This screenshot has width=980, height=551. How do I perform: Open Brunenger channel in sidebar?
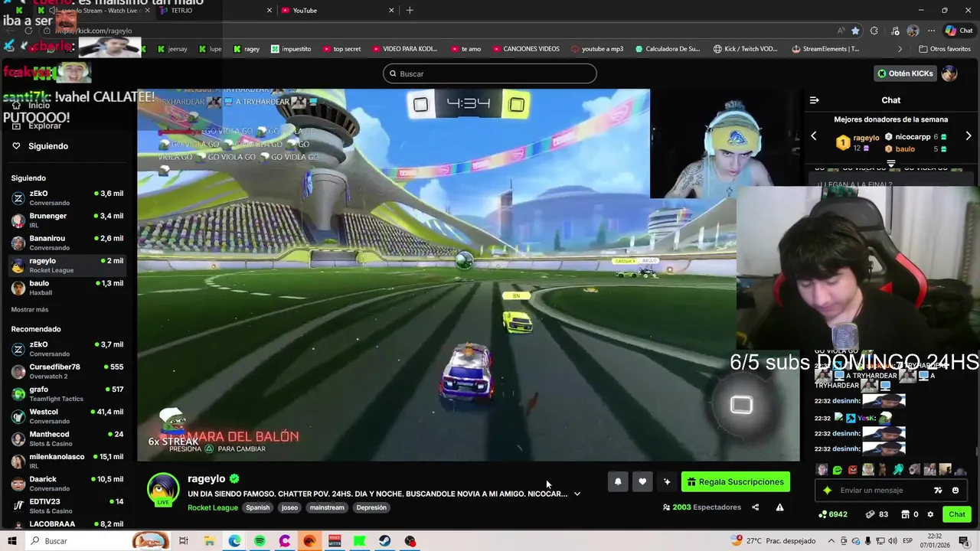pyautogui.click(x=68, y=220)
